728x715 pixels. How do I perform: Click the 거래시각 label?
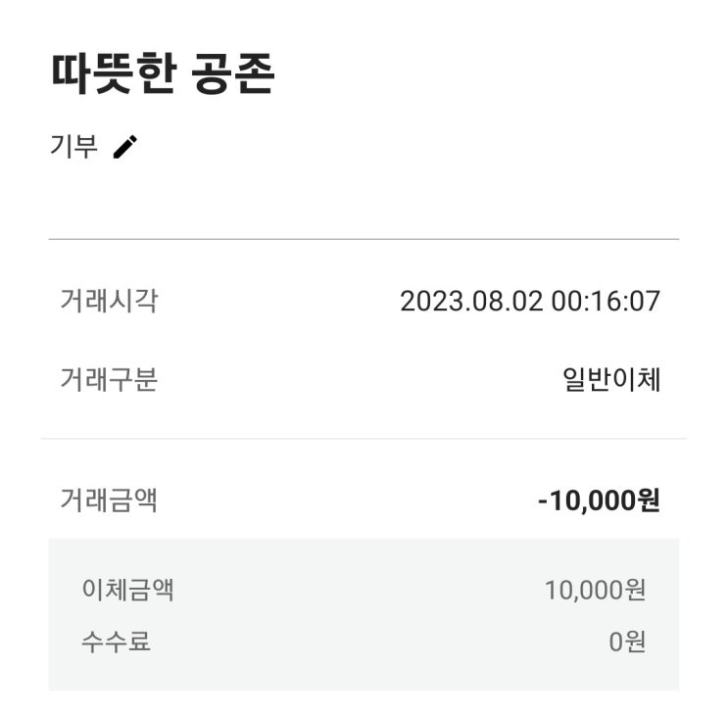tap(109, 301)
